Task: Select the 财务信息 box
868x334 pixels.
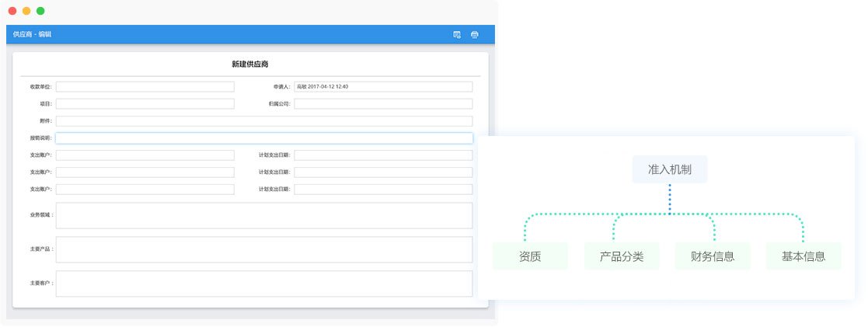Action: pos(713,256)
